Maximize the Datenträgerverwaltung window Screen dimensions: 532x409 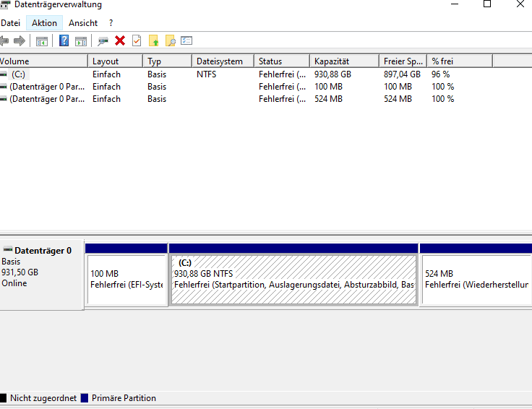tap(487, 4)
